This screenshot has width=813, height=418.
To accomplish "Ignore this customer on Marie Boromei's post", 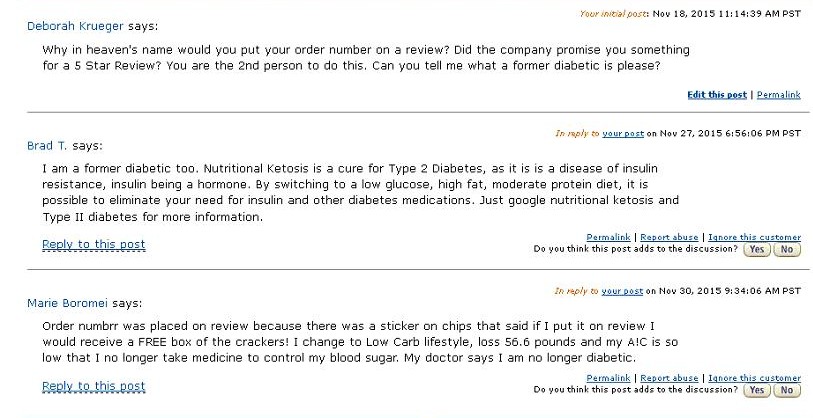I will [754, 378].
